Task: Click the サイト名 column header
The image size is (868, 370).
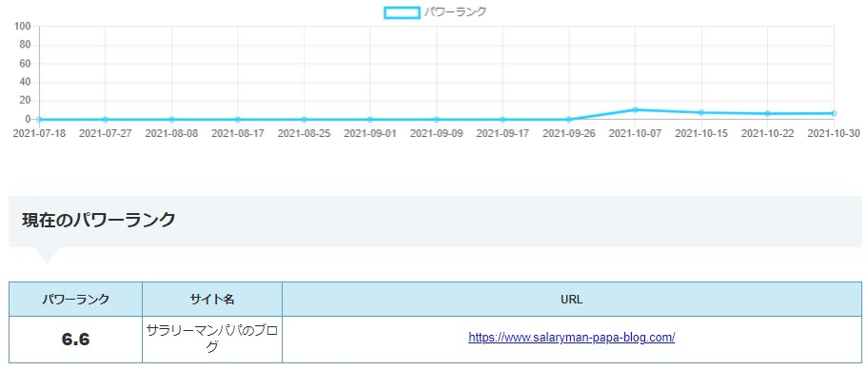Action: (212, 300)
